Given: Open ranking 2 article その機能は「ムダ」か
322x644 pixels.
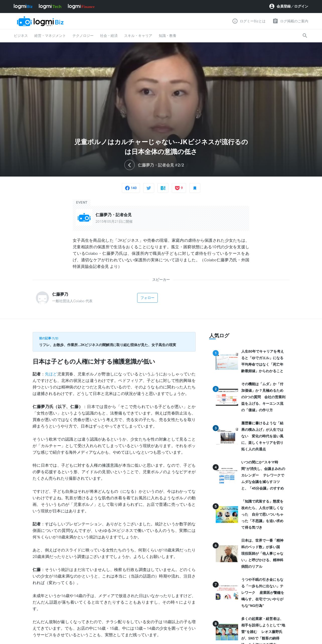Looking at the screenshot, I should coord(263,397).
